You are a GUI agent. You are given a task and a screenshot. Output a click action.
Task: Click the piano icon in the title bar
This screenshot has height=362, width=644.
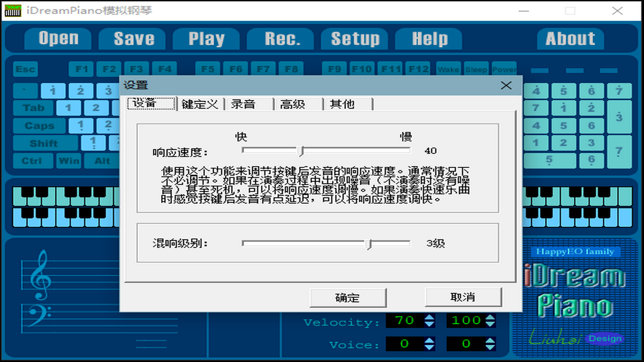(14, 11)
